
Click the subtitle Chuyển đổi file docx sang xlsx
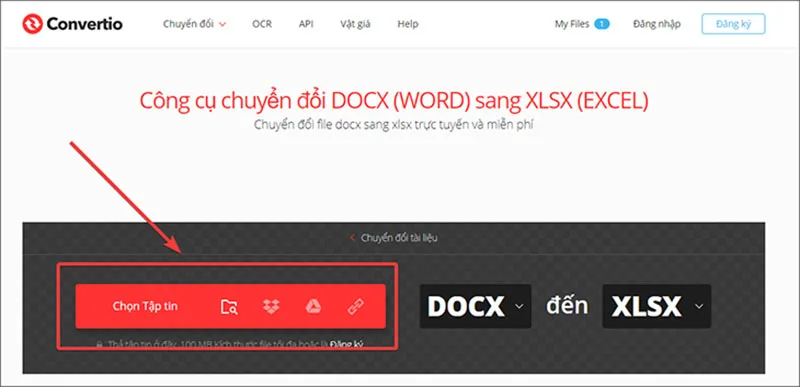(x=393, y=125)
